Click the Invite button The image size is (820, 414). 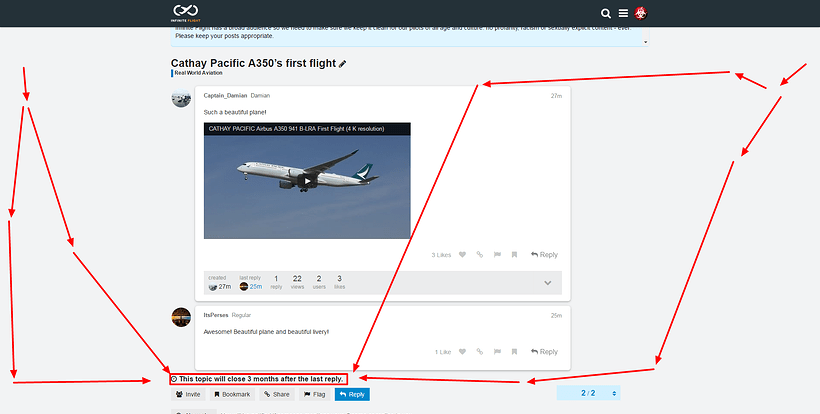click(188, 394)
